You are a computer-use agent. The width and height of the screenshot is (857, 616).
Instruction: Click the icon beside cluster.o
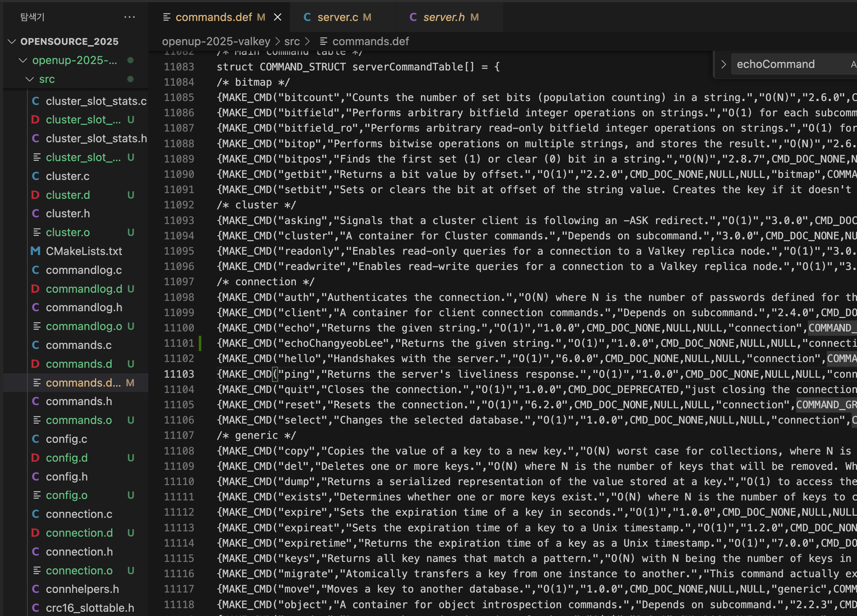tap(37, 232)
